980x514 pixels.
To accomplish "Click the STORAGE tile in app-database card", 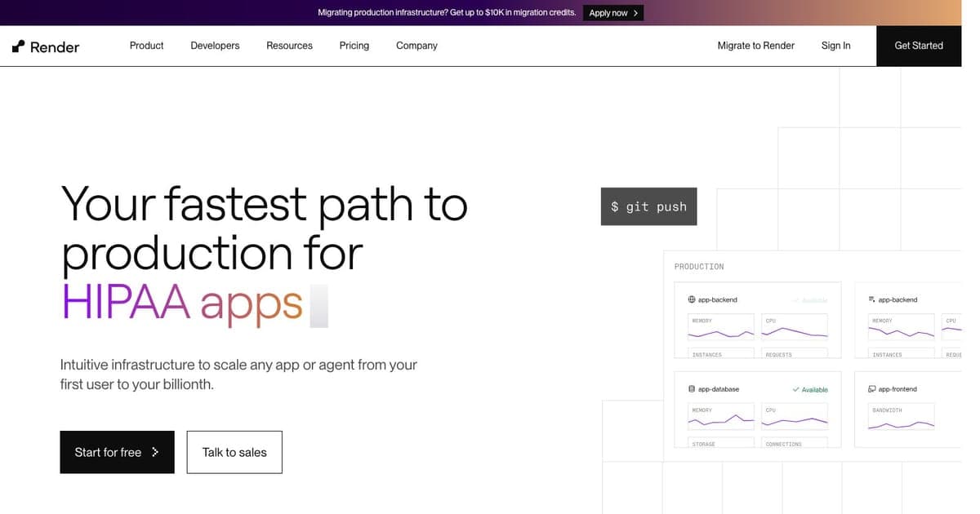I will tap(719, 443).
